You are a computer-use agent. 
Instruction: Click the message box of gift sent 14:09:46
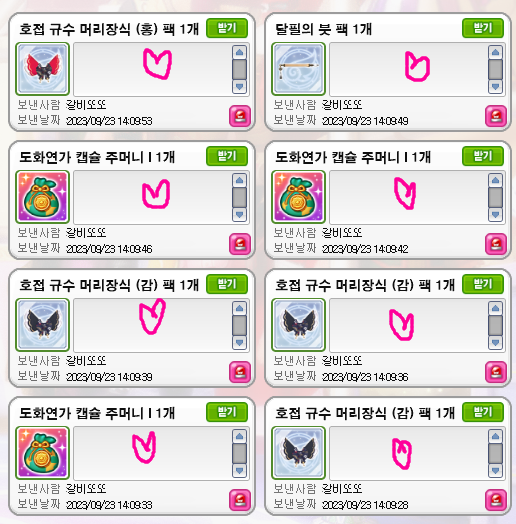152,198
